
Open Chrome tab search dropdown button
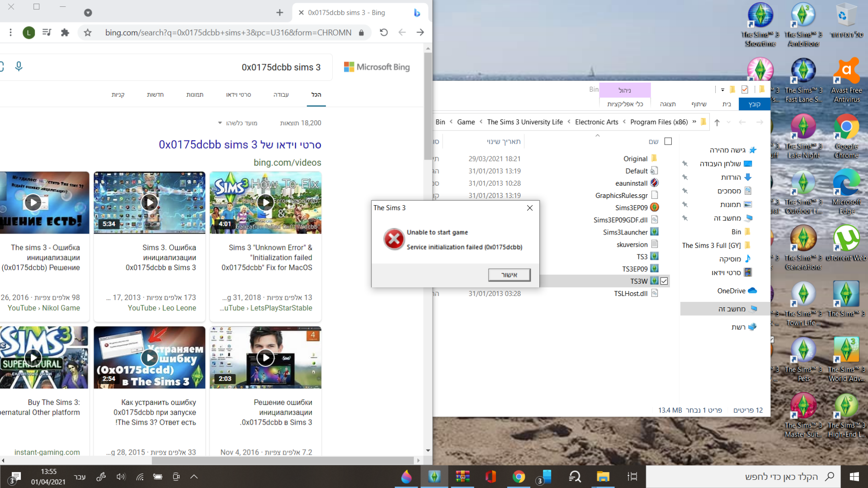click(x=88, y=13)
